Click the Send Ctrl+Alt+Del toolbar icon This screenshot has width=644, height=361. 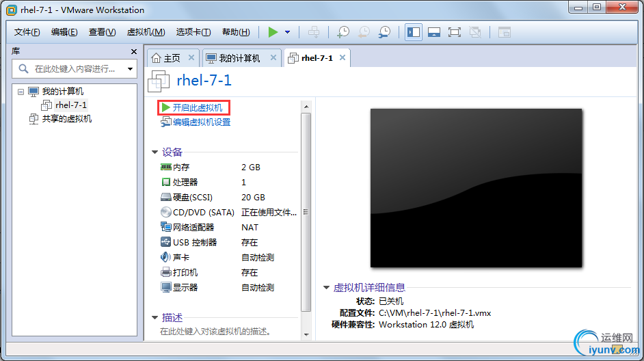pos(314,32)
